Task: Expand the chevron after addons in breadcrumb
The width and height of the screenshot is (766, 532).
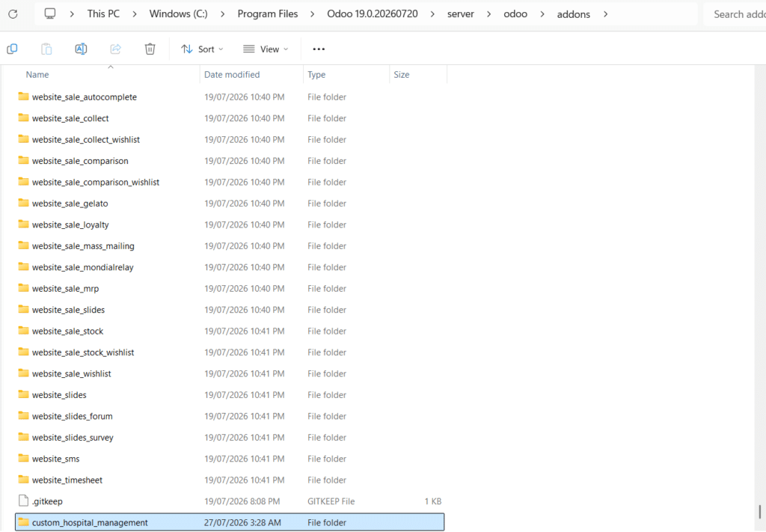Action: (x=605, y=14)
